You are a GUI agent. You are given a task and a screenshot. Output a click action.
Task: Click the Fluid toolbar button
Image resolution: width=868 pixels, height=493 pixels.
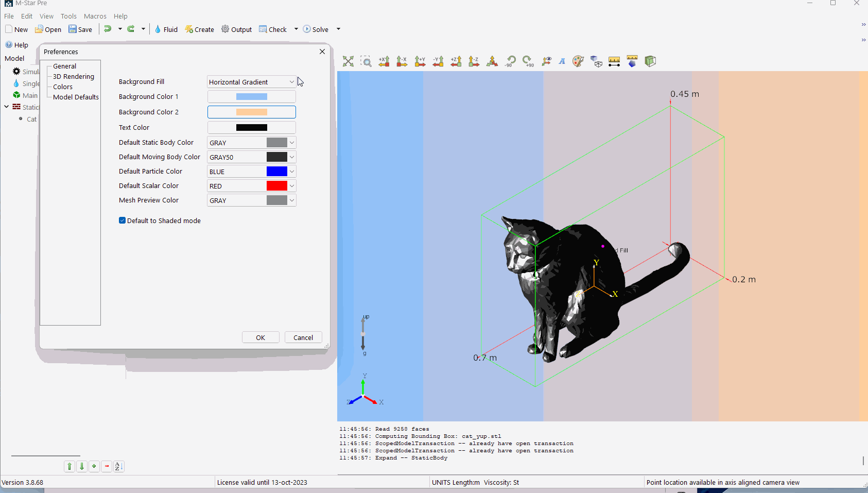pos(166,29)
